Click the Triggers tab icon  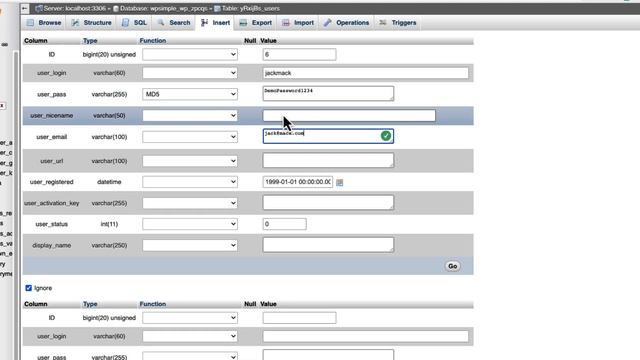coord(382,22)
